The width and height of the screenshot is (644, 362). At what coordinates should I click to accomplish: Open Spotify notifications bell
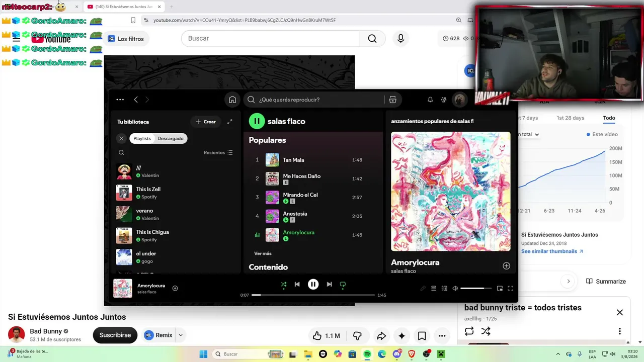tap(430, 100)
